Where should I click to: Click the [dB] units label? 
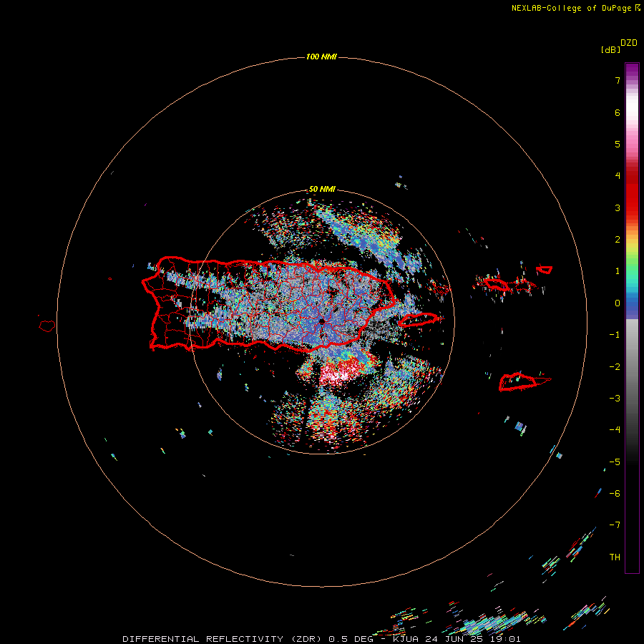pos(610,50)
